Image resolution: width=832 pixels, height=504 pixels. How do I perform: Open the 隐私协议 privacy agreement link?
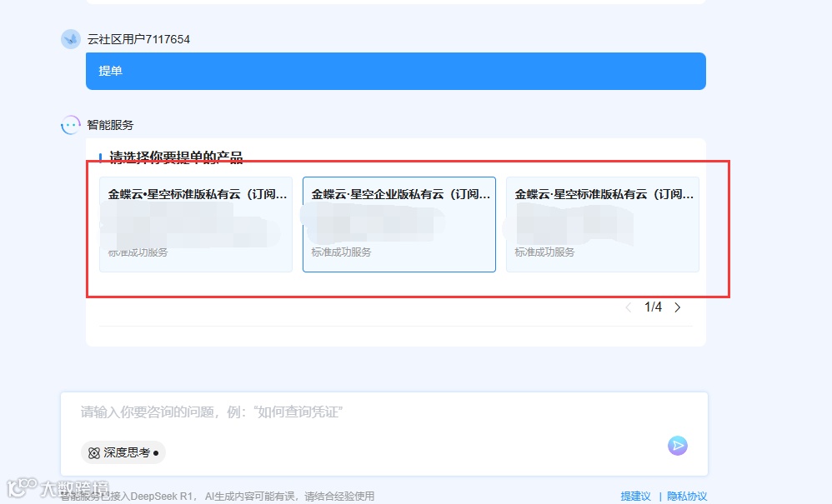tap(687, 496)
